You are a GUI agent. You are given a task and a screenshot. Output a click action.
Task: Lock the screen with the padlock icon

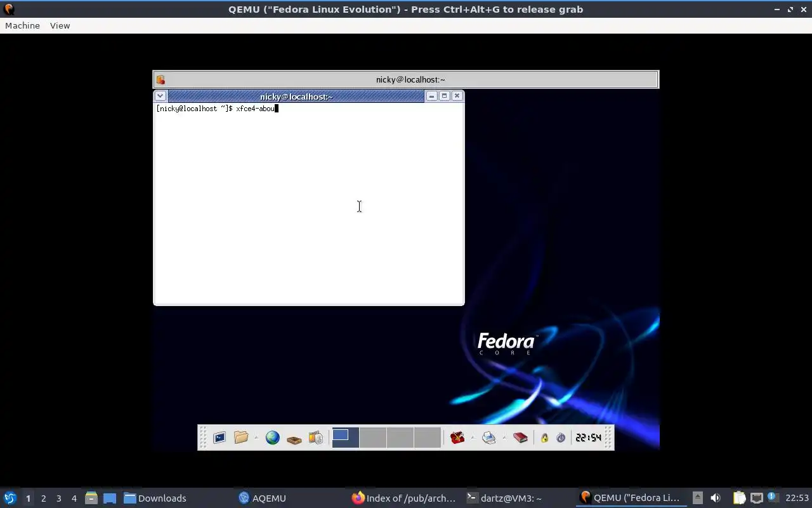544,438
